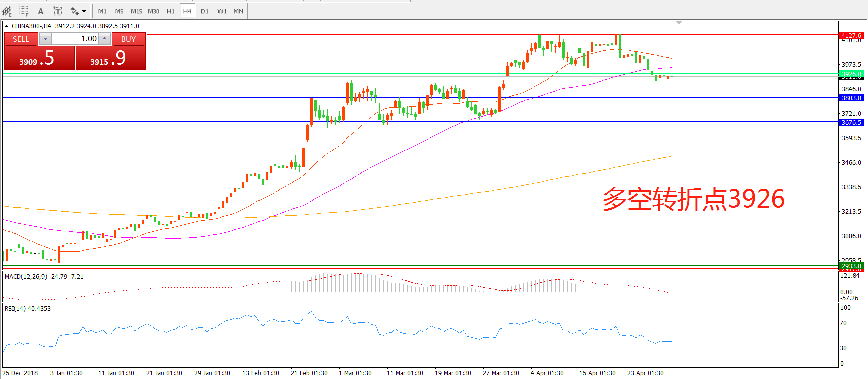Open dropdown arrow beside arrows tool
This screenshot has width=868, height=379.
pos(84,11)
